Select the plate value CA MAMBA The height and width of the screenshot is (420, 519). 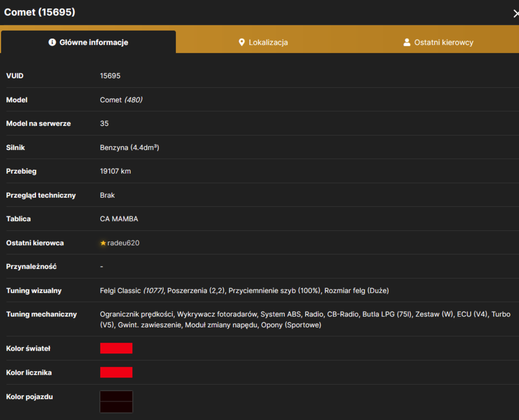119,219
